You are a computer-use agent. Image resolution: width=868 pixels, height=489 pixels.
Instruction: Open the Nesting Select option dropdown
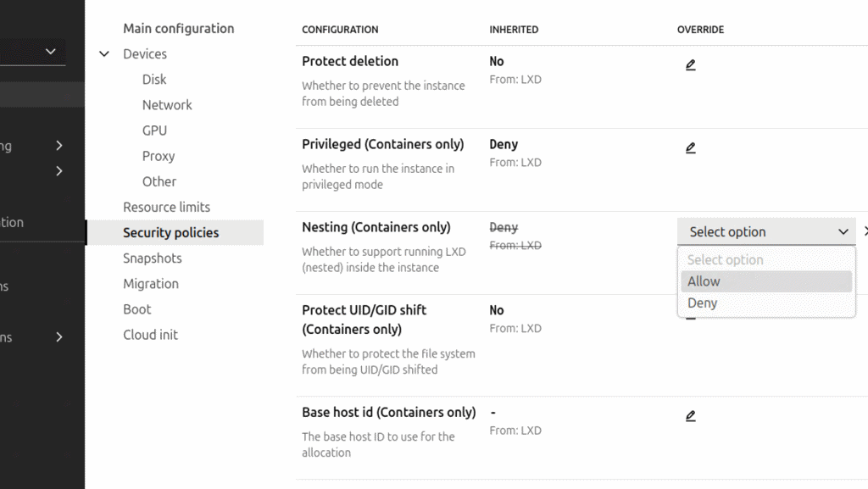(766, 231)
